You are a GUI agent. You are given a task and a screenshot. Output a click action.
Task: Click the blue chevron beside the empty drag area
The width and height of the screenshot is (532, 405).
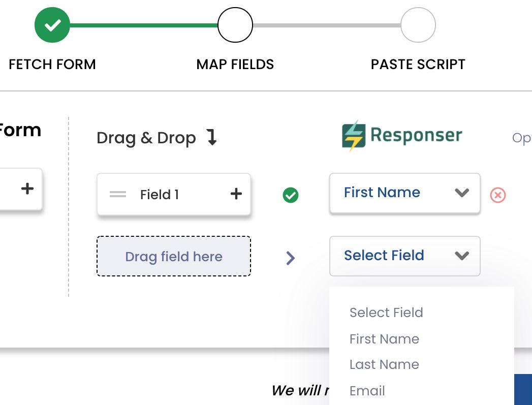tap(291, 258)
